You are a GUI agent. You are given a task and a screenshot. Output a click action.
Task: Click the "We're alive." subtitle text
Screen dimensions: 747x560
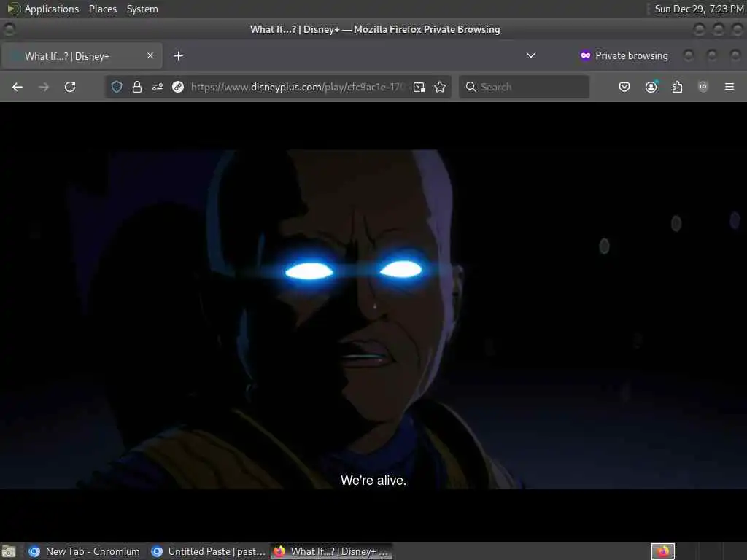click(x=373, y=481)
